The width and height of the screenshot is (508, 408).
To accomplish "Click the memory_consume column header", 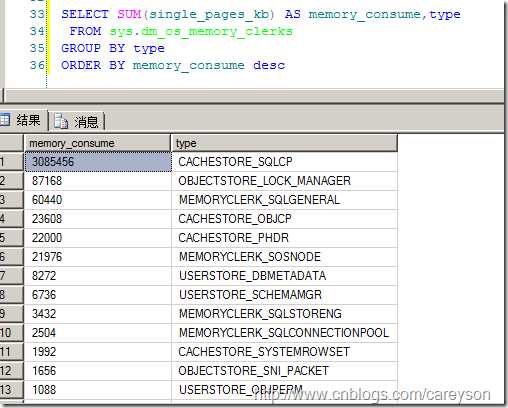I will pyautogui.click(x=97, y=143).
